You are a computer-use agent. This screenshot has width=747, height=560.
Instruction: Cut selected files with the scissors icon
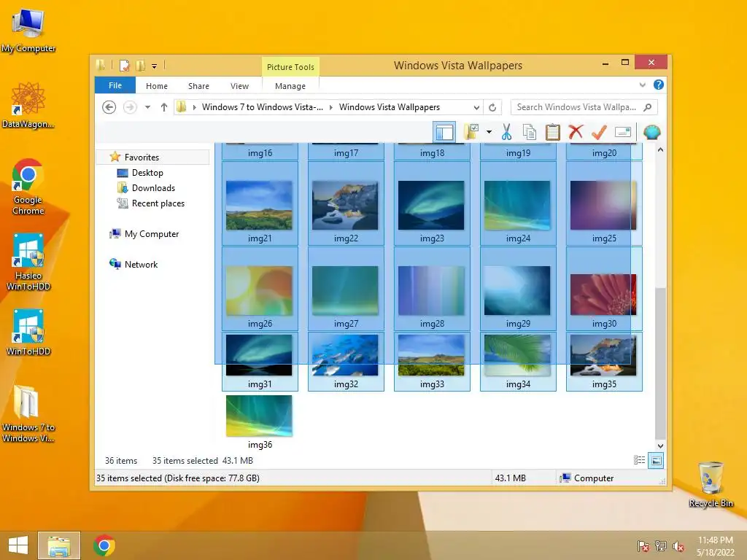tap(506, 132)
